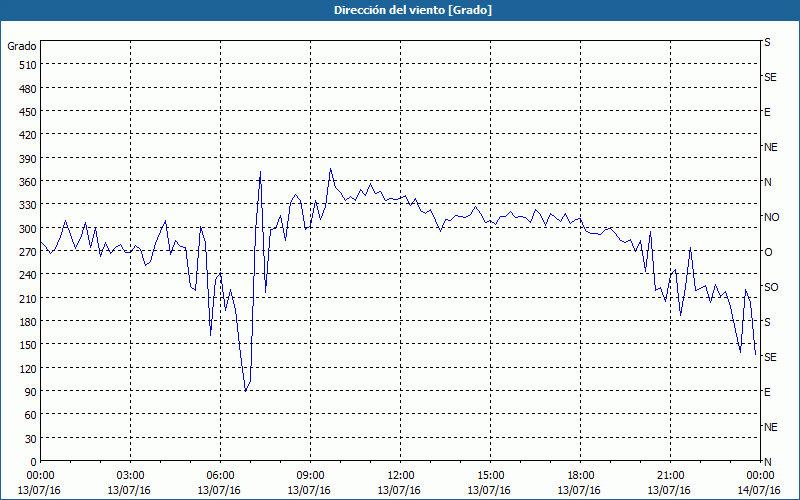
Task: Select the 300 degree axis label
Action: point(28,229)
